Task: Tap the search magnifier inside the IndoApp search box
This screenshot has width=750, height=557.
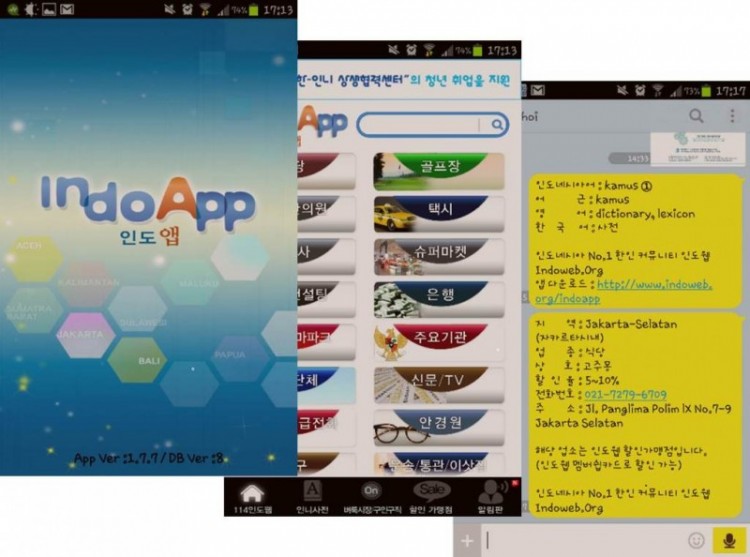Action: click(x=497, y=125)
